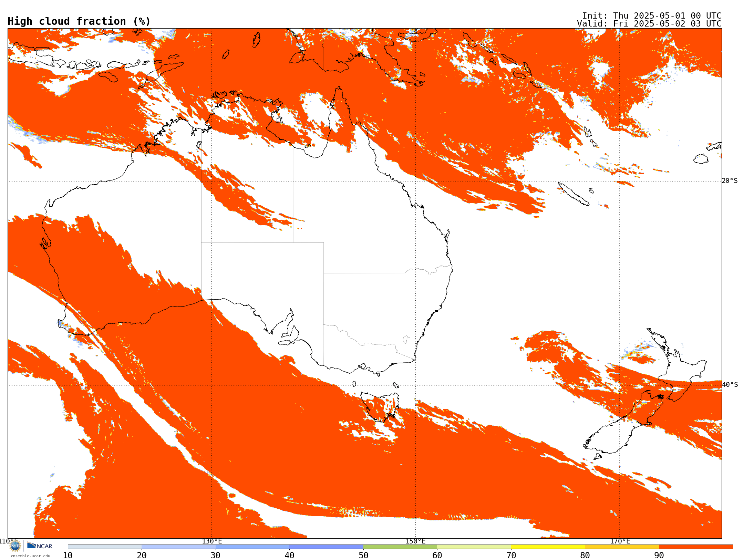Image resolution: width=744 pixels, height=560 pixels.
Task: Click the NSF logo icon
Action: tap(15, 546)
